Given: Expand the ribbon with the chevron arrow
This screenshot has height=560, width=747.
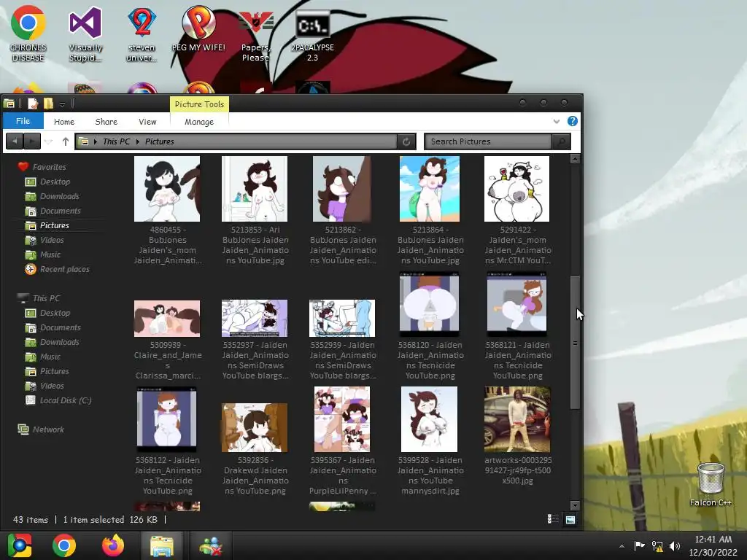Looking at the screenshot, I should tap(556, 122).
